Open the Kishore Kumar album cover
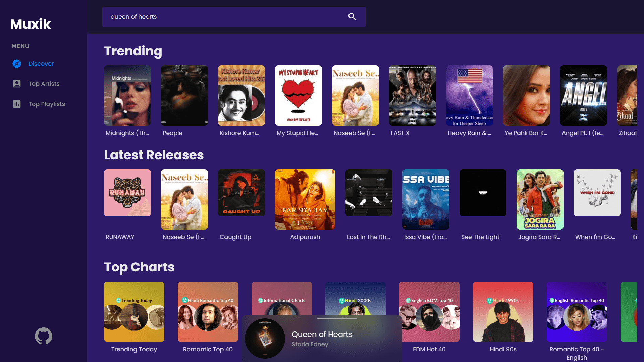Image resolution: width=644 pixels, height=362 pixels. (x=241, y=96)
